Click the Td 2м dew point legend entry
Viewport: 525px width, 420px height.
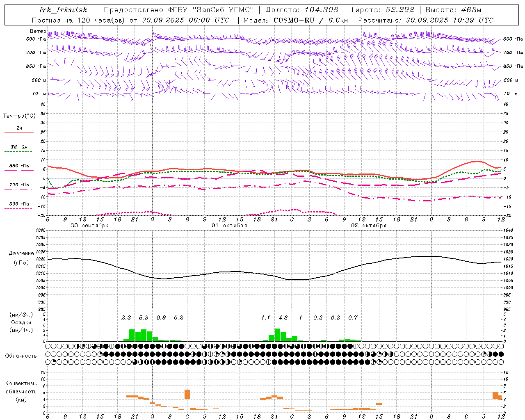tap(19, 147)
